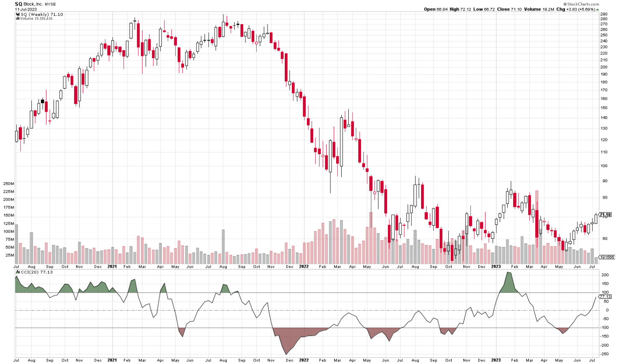Screen dimensions: 626x364
Task: Click the Low 66.72 value
Action: (x=484, y=9)
